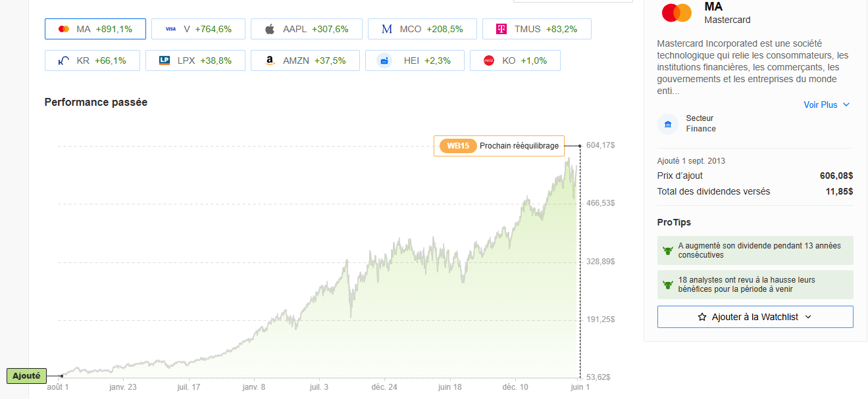
Task: Click the Ajouté 1 sept. 2013 text
Action: 691,161
